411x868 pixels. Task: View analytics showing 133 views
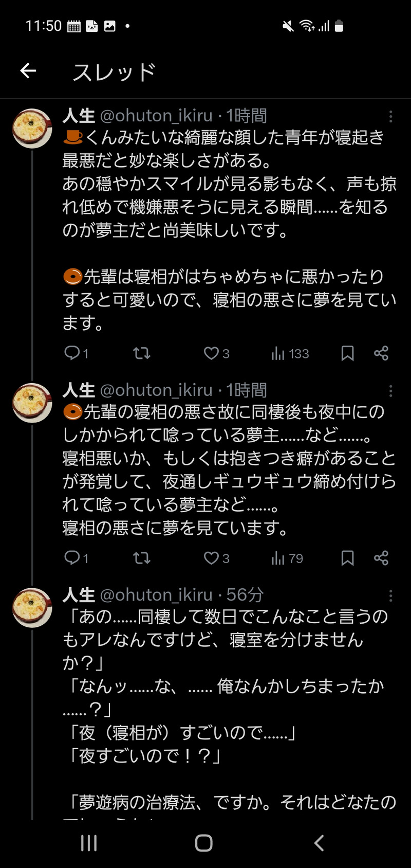pyautogui.click(x=290, y=353)
